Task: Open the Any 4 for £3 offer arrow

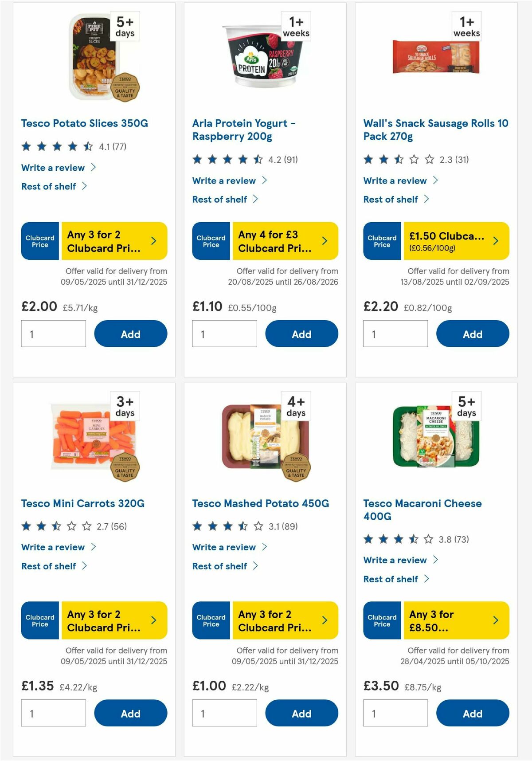Action: (325, 241)
